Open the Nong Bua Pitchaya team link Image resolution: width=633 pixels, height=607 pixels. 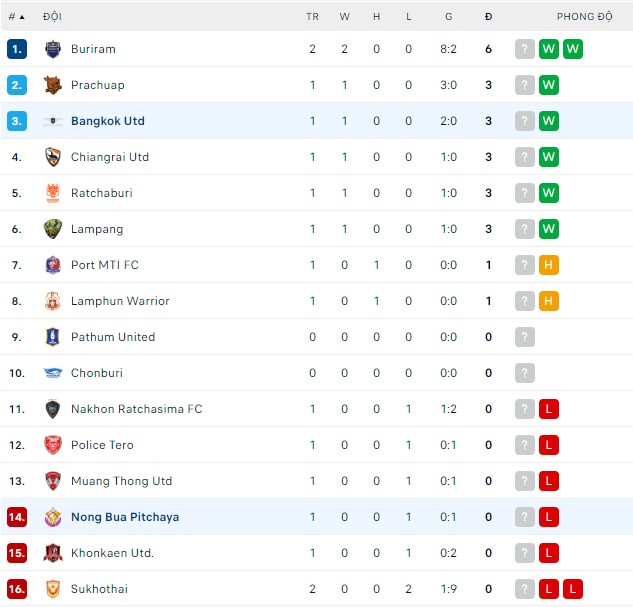125,517
